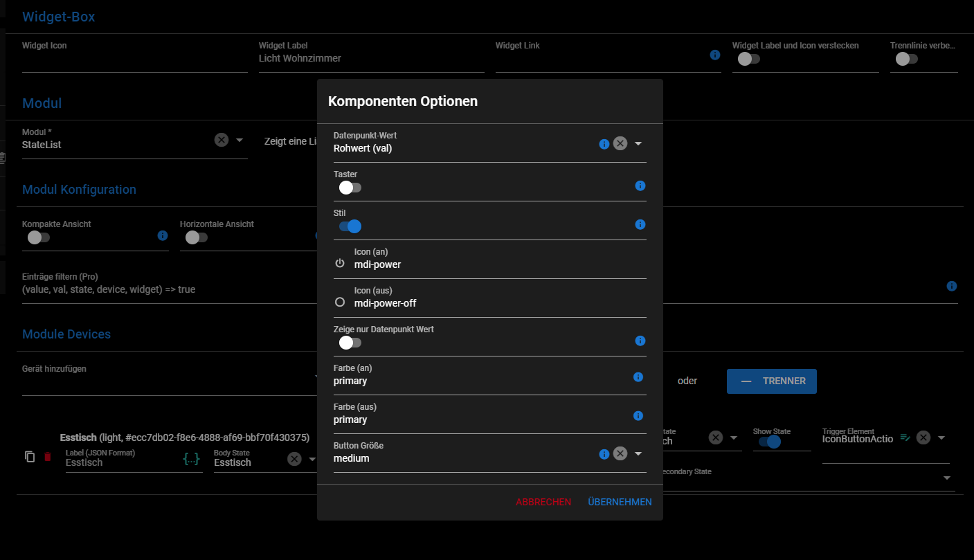Open the Secondary State dropdown
Screen dimensions: 974x560
pos(947,478)
